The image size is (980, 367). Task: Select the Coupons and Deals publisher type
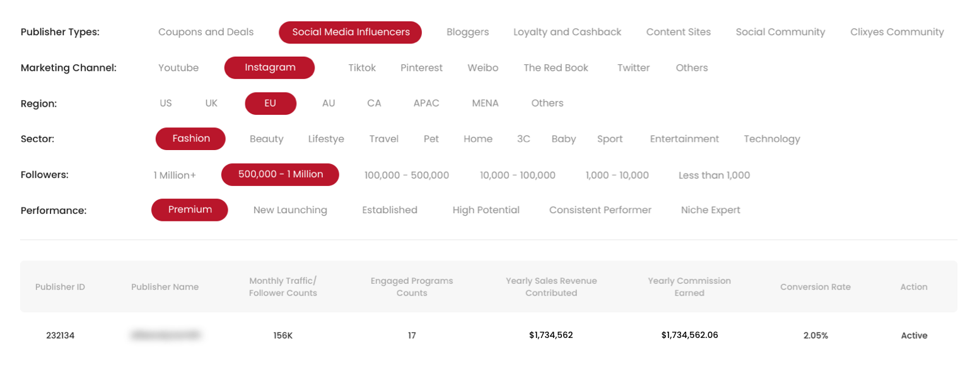tap(206, 32)
